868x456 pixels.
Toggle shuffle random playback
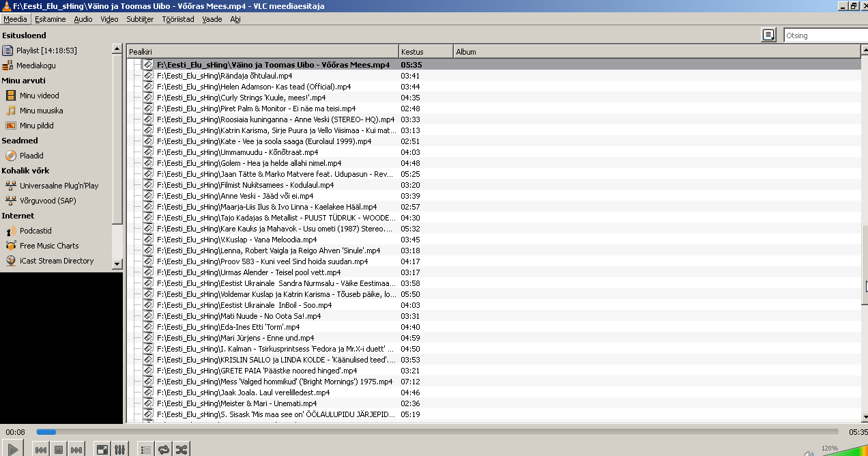click(182, 450)
